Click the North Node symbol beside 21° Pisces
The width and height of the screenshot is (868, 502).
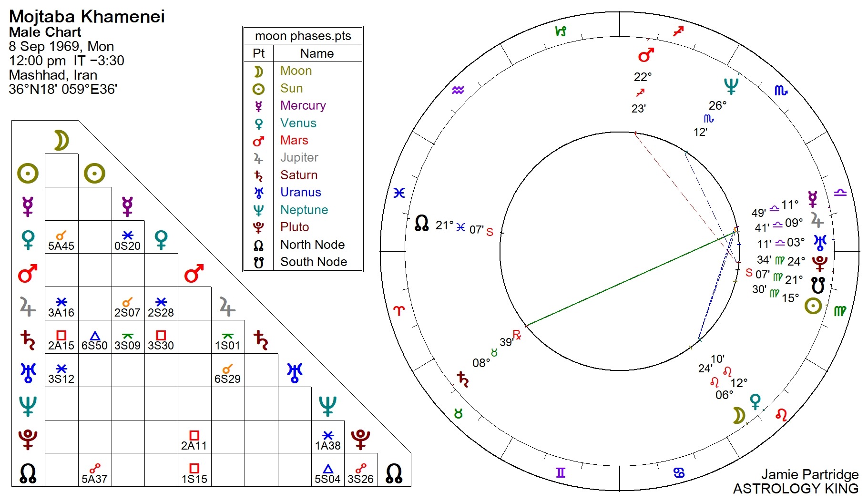421,223
